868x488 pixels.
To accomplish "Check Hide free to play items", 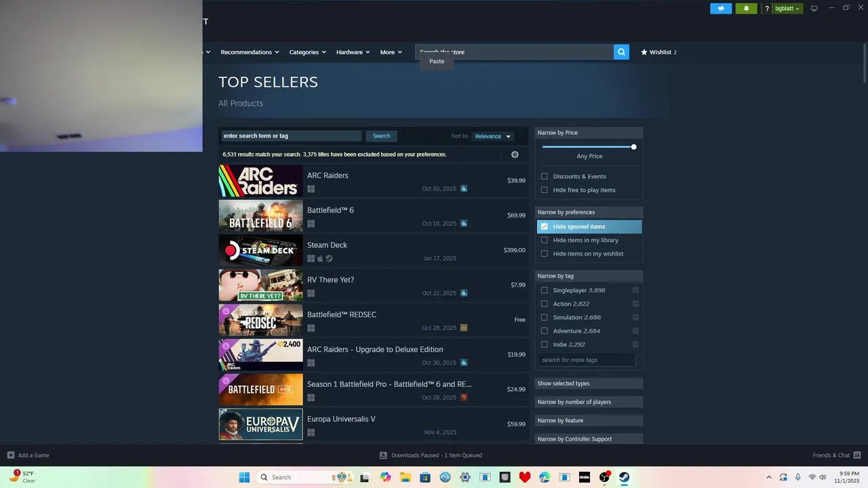I will click(544, 190).
